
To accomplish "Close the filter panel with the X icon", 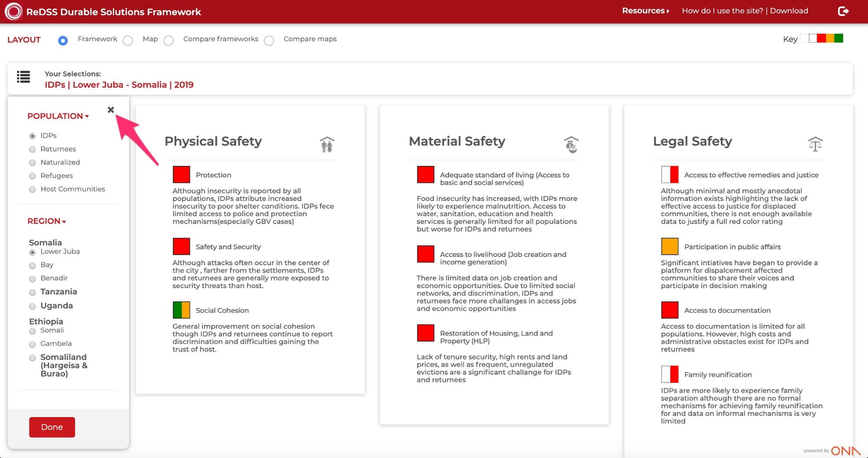I will 111,110.
